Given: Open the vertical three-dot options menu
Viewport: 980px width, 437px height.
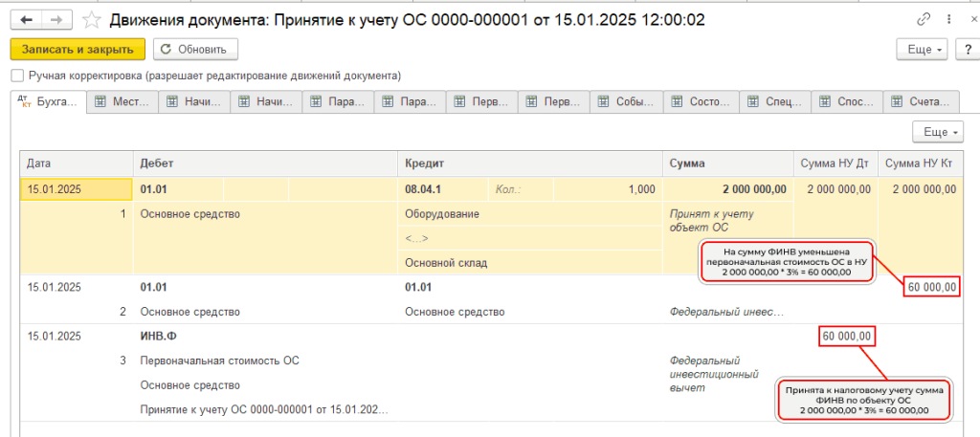Looking at the screenshot, I should (949, 20).
